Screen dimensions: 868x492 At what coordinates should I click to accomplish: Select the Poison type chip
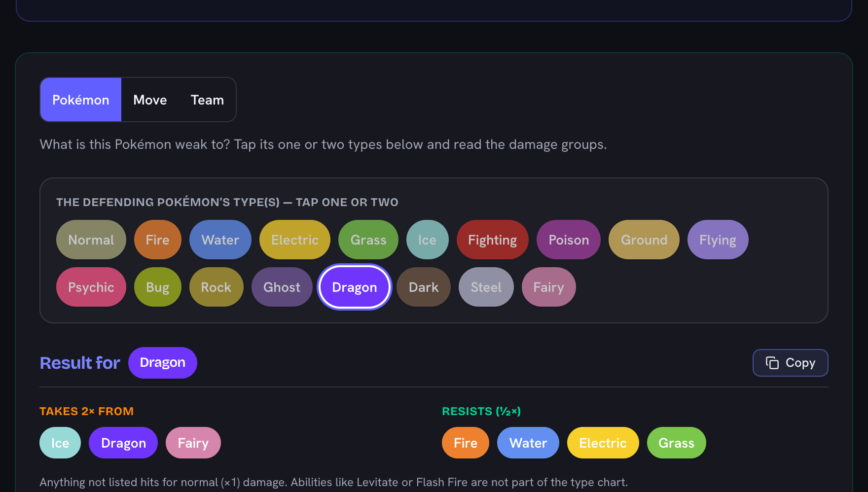(569, 240)
